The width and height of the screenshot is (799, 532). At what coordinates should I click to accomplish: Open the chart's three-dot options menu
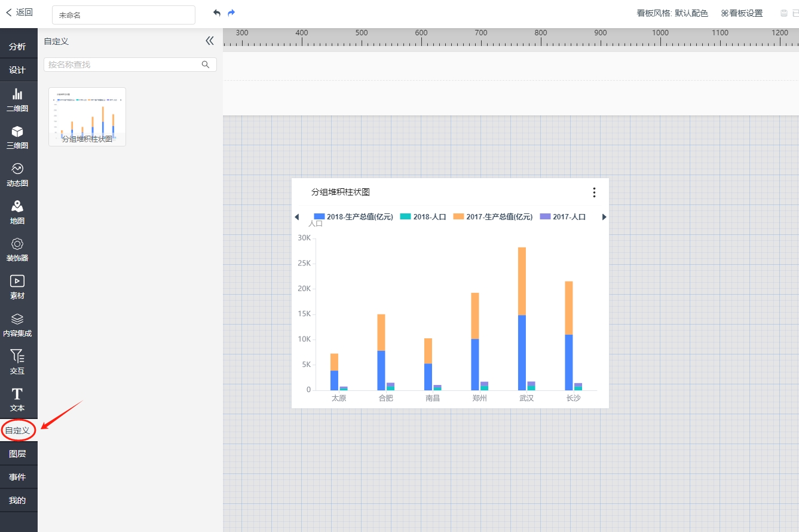[593, 192]
